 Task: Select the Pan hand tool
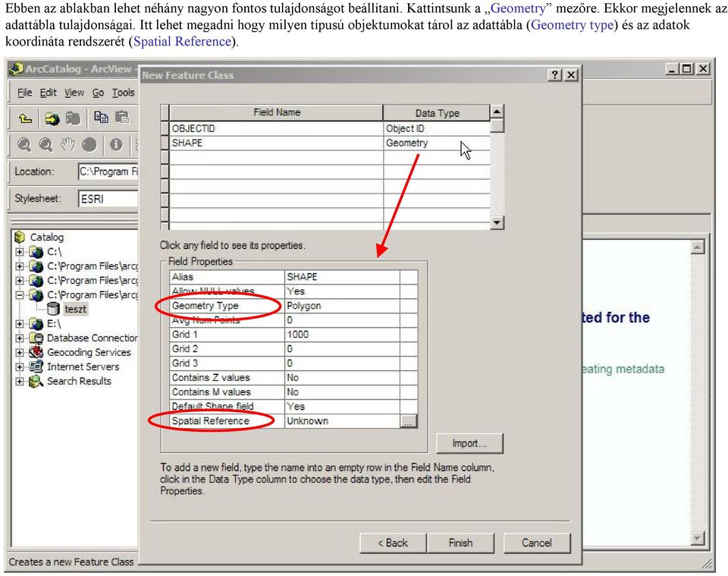67,145
